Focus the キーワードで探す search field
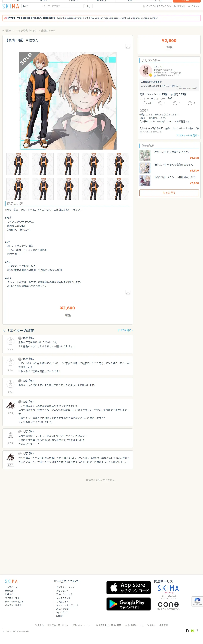Image resolution: width=203 pixels, height=644 pixels. pos(63,6)
